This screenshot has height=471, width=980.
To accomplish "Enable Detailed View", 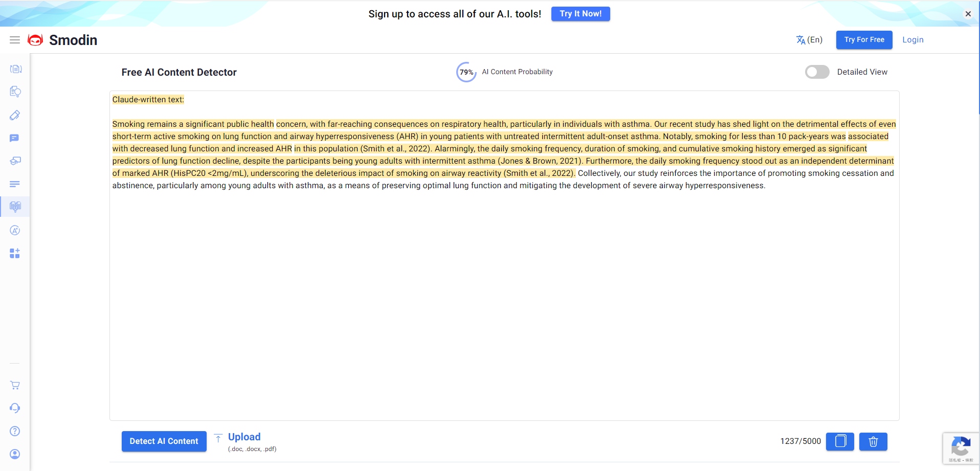I will 817,72.
